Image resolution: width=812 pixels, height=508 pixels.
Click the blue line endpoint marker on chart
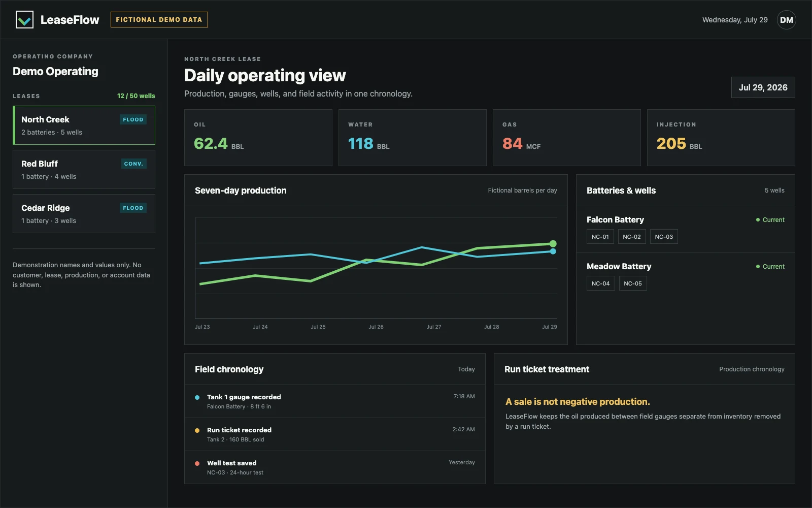(553, 251)
